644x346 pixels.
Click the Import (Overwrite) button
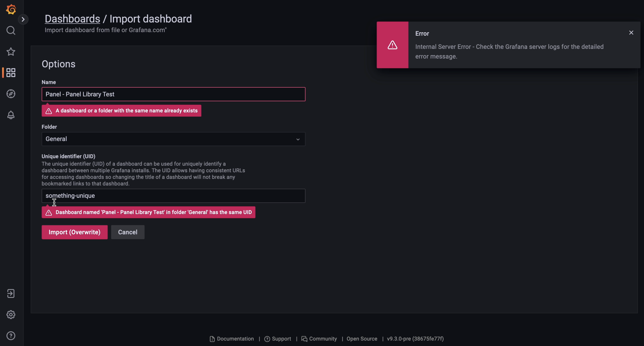click(74, 232)
